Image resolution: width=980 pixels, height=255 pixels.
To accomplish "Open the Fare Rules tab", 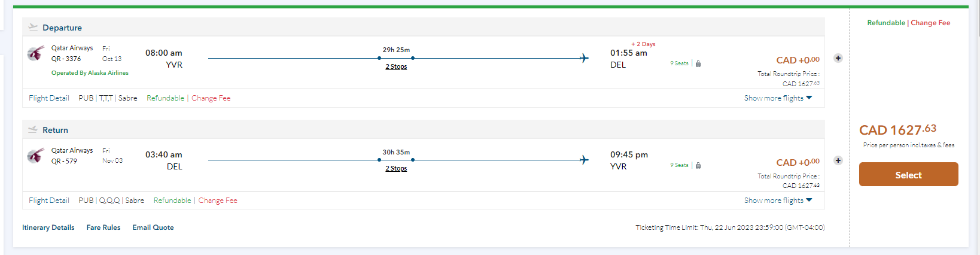I will (x=104, y=227).
